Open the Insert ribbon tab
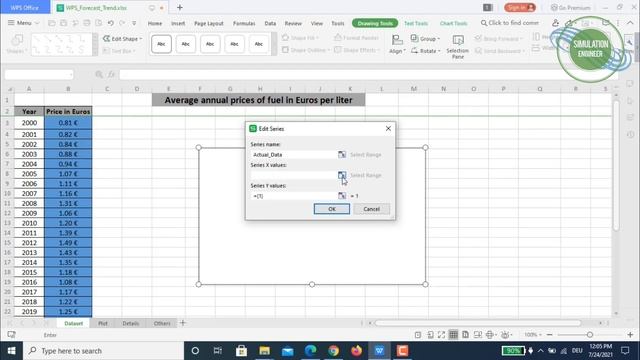This screenshot has height=360, width=640. (x=178, y=23)
